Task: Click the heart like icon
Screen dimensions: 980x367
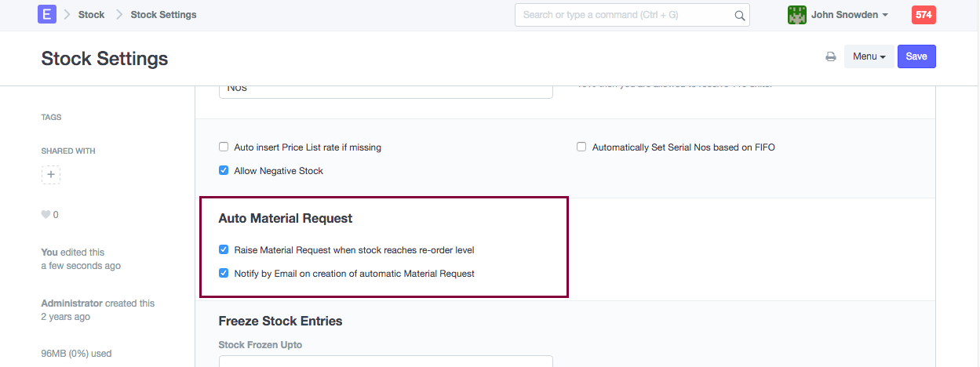Action: coord(46,215)
